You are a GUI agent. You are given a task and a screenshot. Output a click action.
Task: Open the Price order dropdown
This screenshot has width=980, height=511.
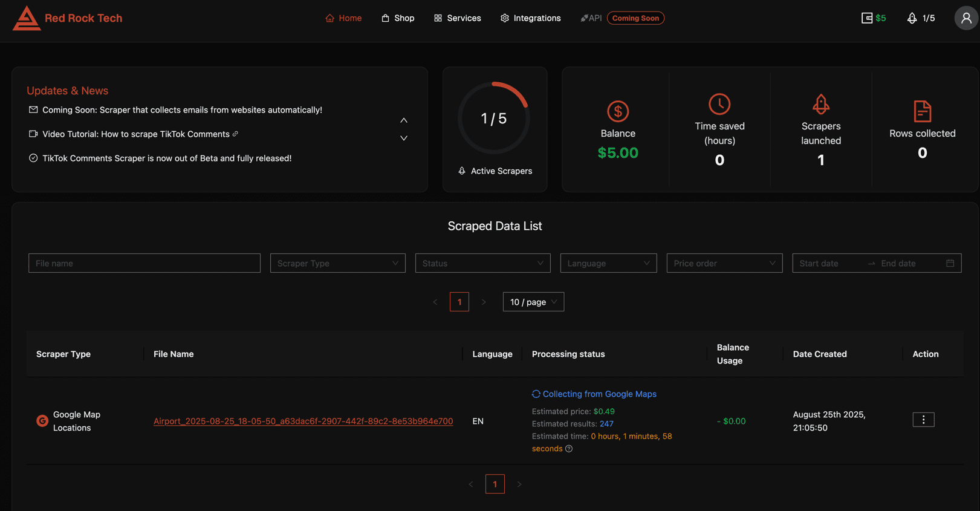click(725, 263)
